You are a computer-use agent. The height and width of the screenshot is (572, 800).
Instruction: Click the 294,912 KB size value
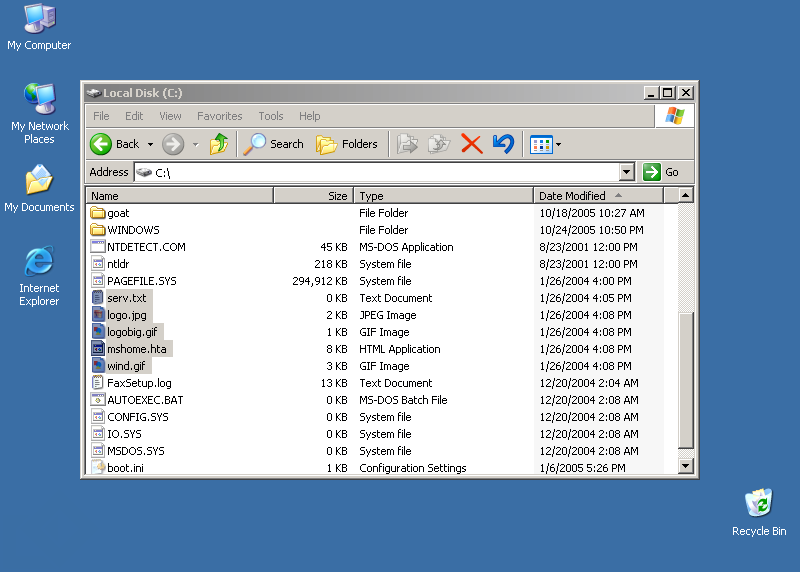pos(319,281)
